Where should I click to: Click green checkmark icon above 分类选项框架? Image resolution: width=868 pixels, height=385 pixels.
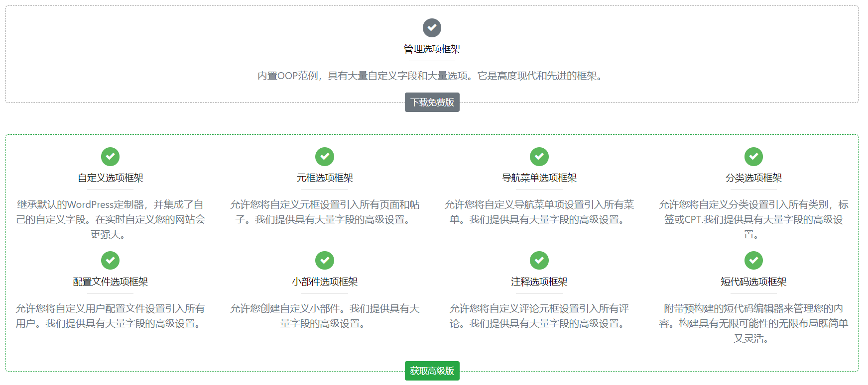click(753, 157)
